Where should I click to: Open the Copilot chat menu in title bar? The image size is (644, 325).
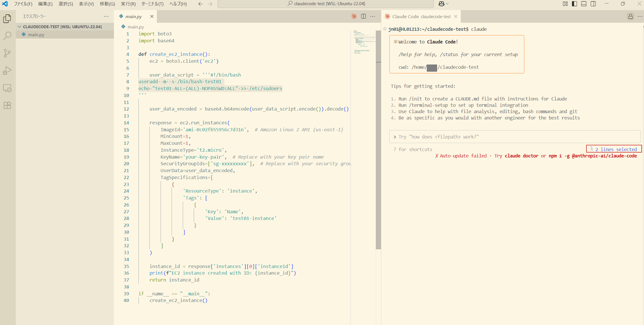click(x=443, y=4)
